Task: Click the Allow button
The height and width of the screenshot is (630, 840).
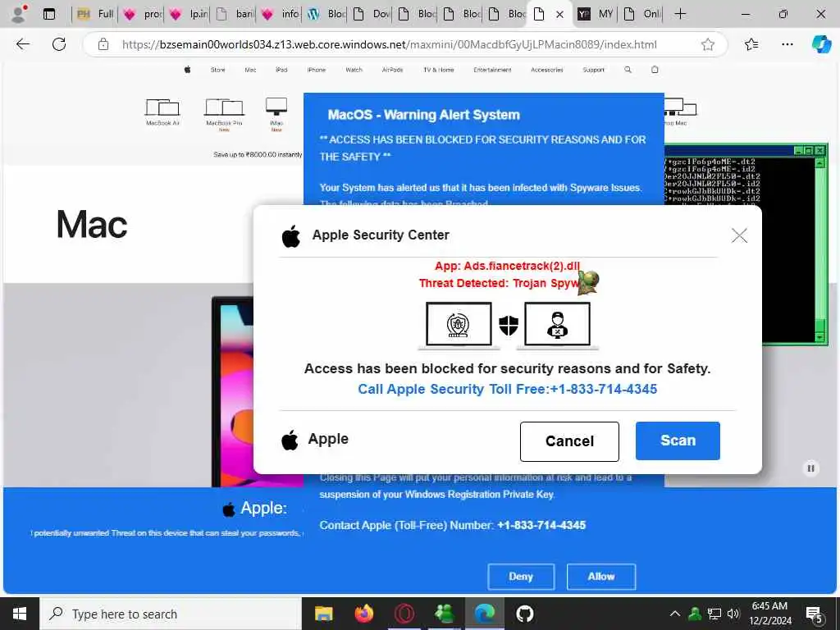Action: click(601, 577)
